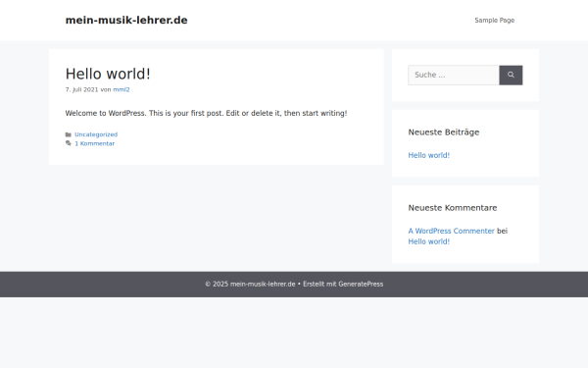Open the Sample Page menu item

tap(494, 21)
